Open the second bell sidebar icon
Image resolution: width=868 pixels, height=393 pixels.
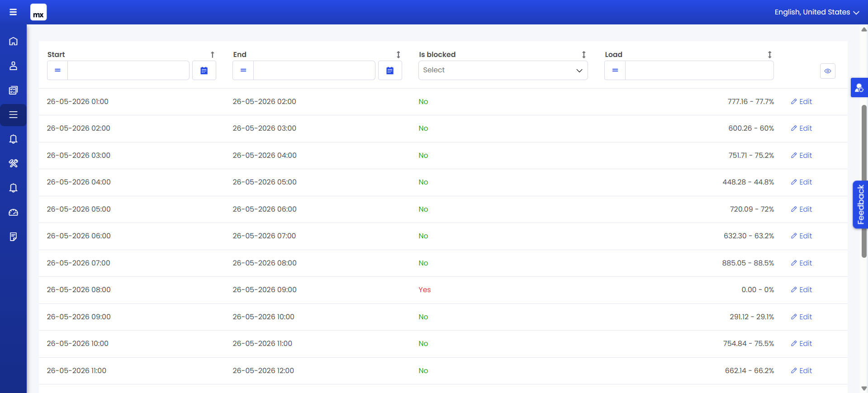pyautogui.click(x=13, y=188)
